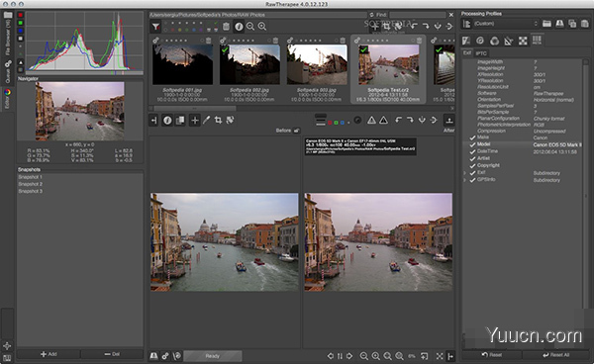
Task: Click the Reset All button
Action: tap(555, 355)
